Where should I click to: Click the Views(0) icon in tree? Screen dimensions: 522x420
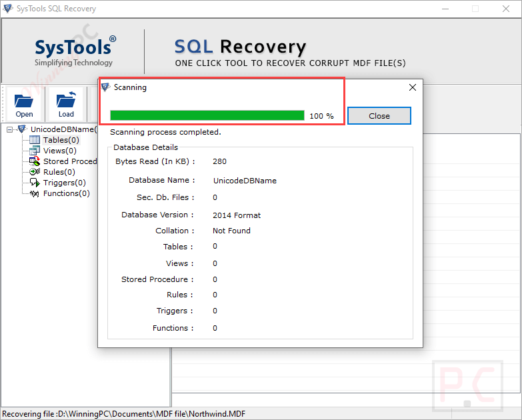coord(35,151)
